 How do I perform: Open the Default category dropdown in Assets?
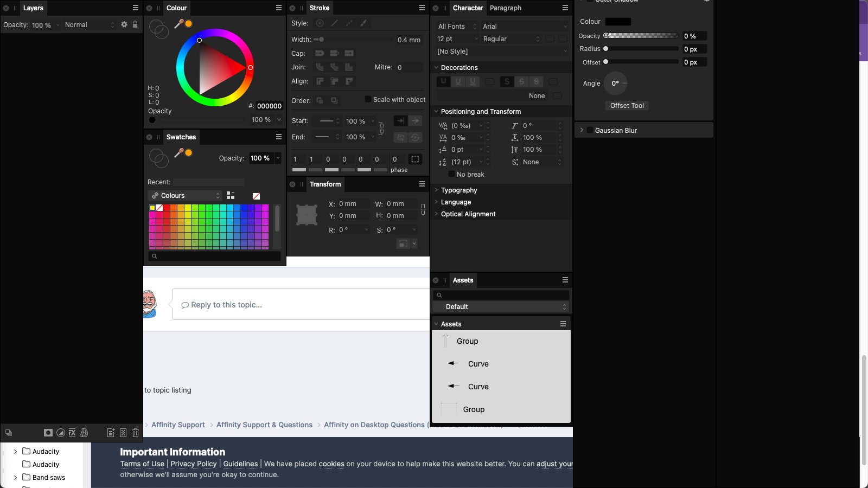tap(501, 307)
